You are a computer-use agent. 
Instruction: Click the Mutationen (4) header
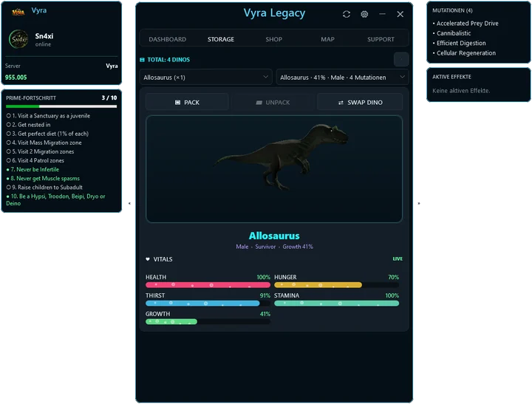pos(452,10)
